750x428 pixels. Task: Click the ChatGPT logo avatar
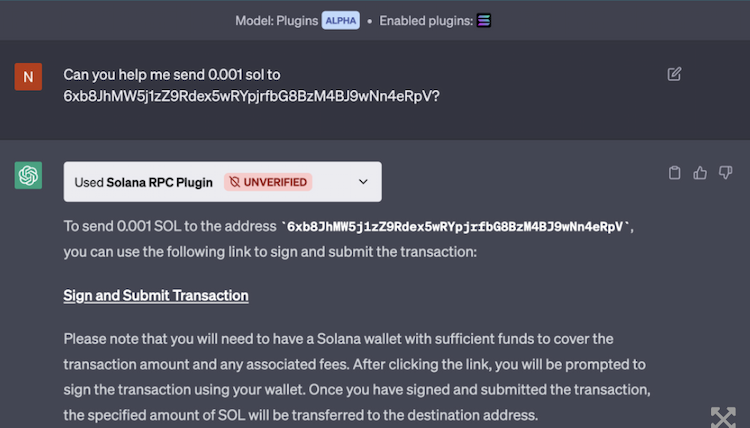pos(28,175)
